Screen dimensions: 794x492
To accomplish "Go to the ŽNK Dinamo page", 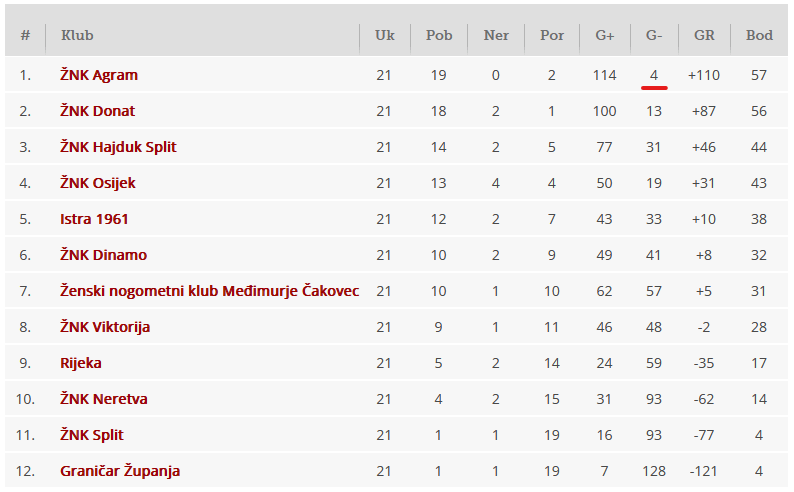I will tap(103, 255).
